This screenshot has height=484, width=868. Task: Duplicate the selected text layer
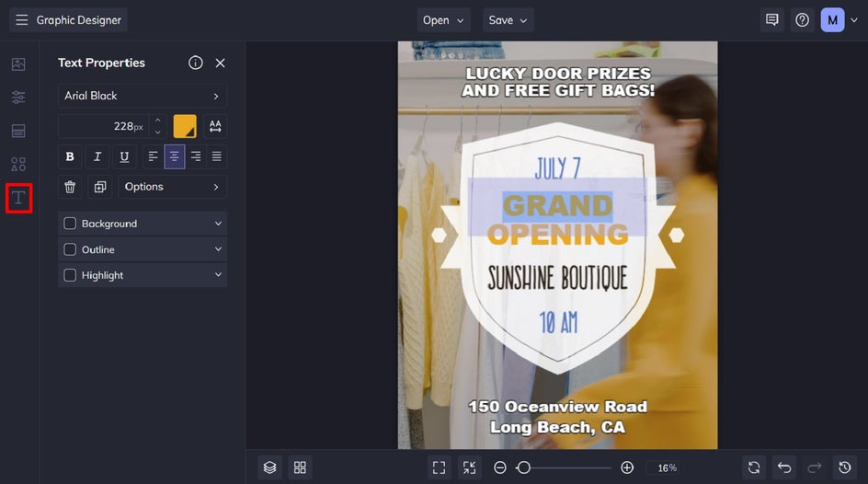(x=99, y=187)
